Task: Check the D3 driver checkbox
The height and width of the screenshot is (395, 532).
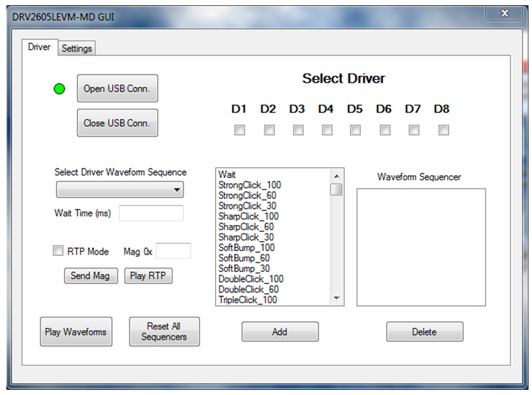Action: (298, 130)
